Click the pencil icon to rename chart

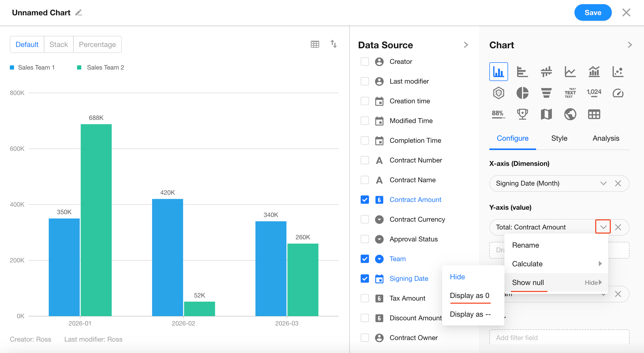pos(79,13)
